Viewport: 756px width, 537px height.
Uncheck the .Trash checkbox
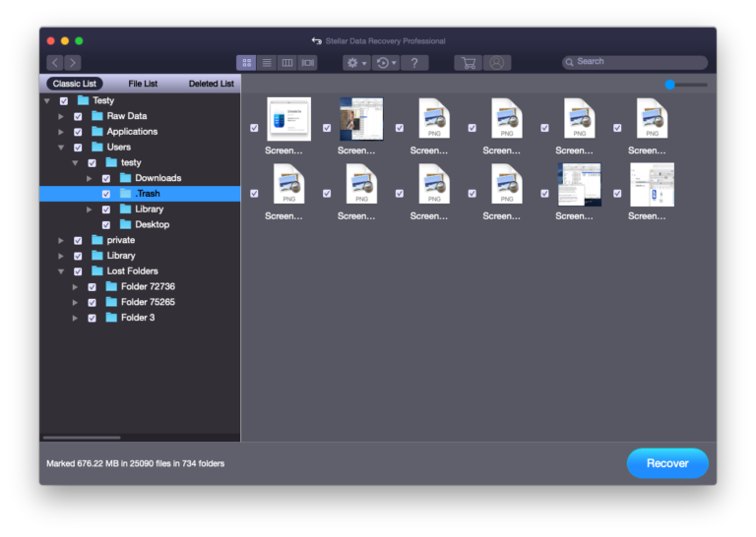[x=106, y=194]
